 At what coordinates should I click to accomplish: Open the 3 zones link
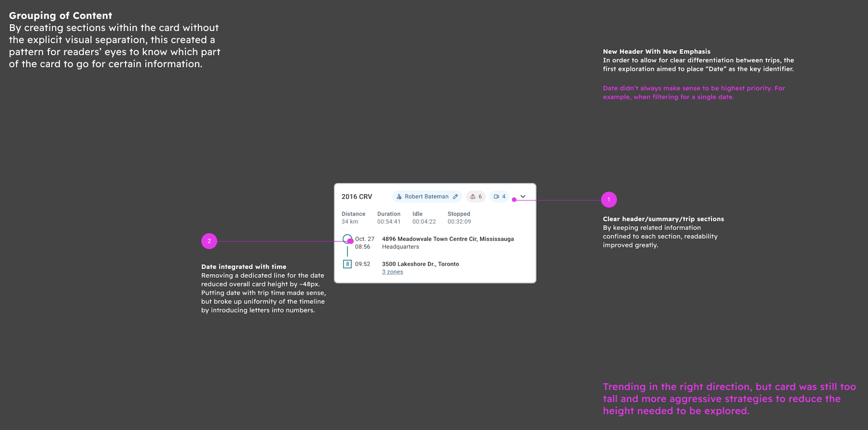click(392, 272)
